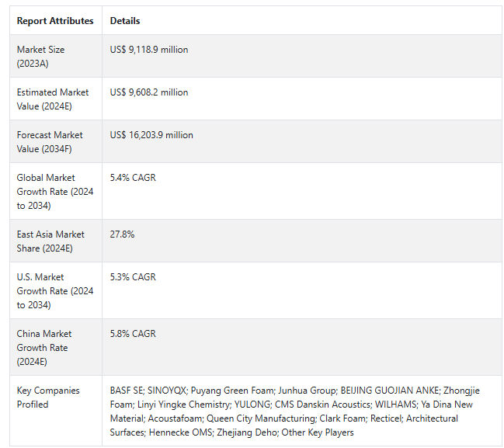504x448 pixels.
Task: Select Forecast Market Value (2034F) cell
Action: 53,141
